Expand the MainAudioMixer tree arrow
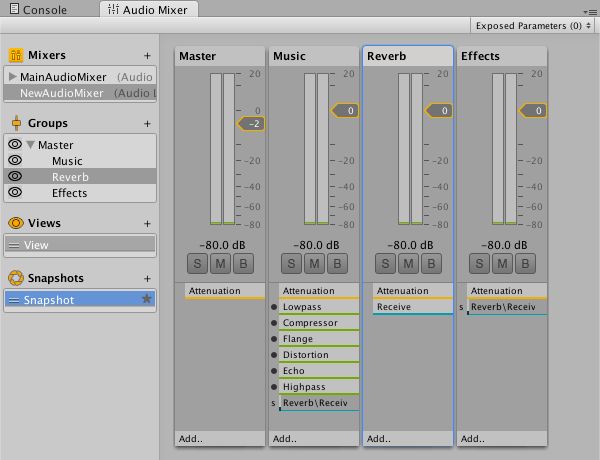The height and width of the screenshot is (460, 600). [12, 77]
